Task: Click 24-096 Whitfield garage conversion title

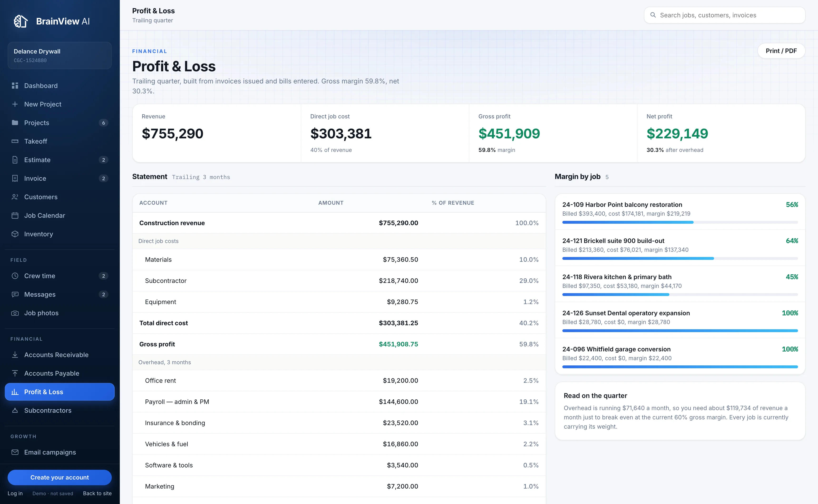Action: (616, 349)
